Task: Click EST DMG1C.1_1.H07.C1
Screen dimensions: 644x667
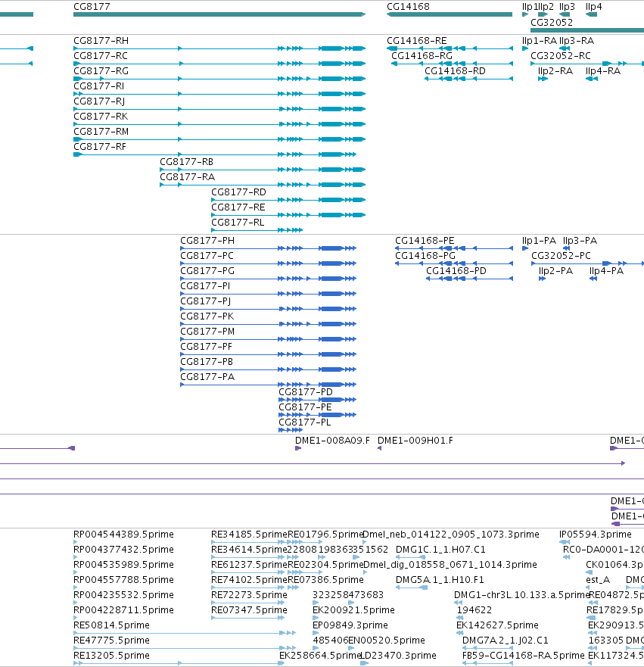Action: (440, 550)
